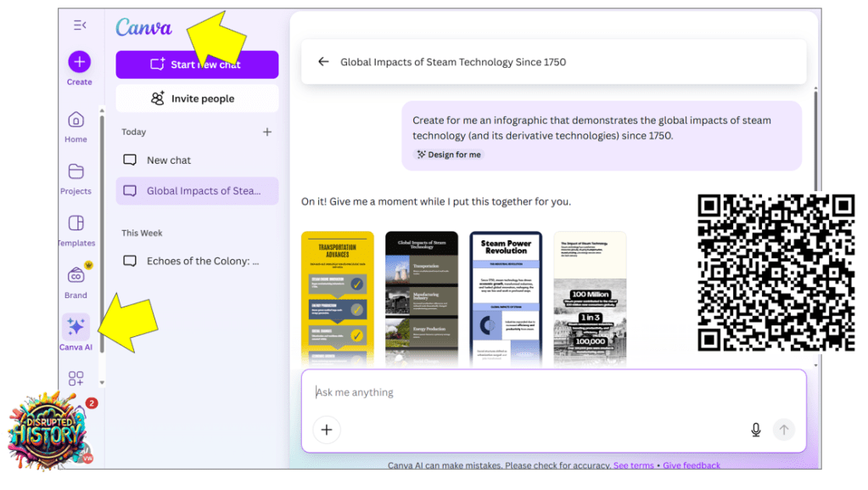Select Canva AI sparkle icon
This screenshot has height=490, width=868.
(x=76, y=327)
